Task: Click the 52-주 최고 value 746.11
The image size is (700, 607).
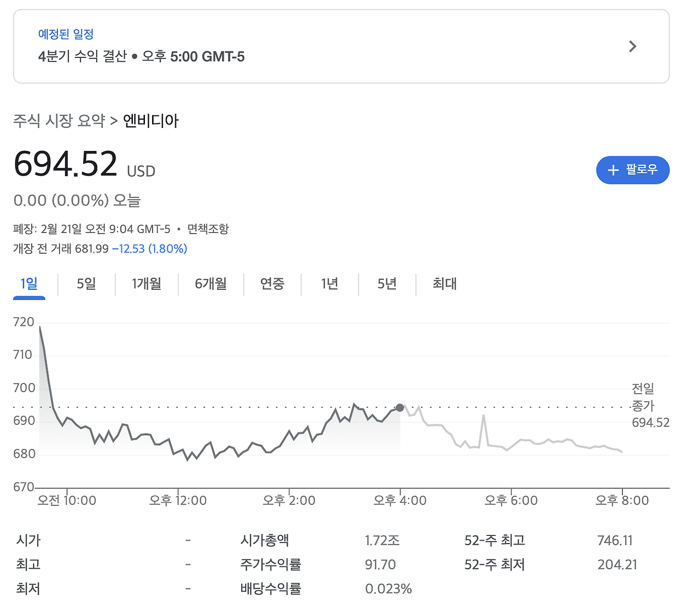Action: click(x=615, y=540)
